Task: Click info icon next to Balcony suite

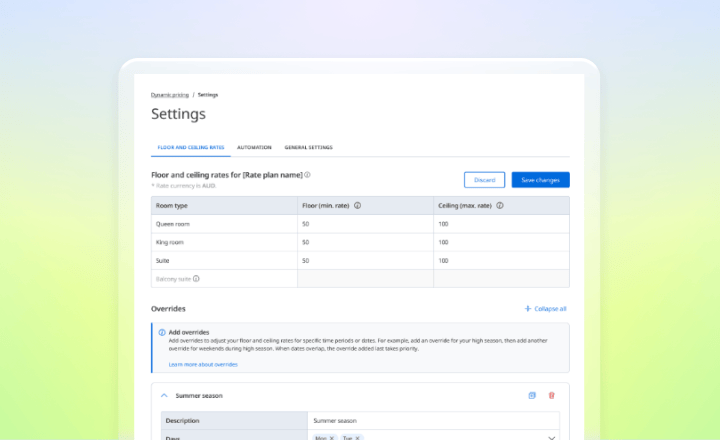Action: 196,279
